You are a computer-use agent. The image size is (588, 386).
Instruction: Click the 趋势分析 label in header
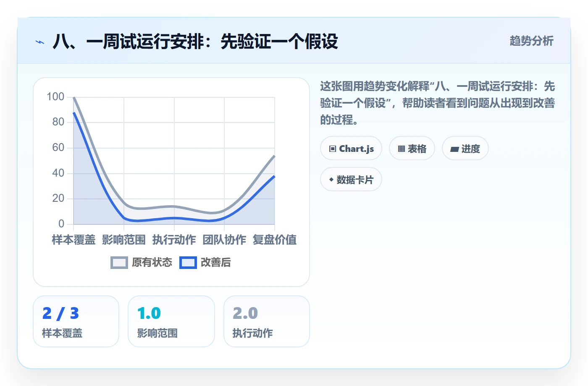pyautogui.click(x=531, y=41)
